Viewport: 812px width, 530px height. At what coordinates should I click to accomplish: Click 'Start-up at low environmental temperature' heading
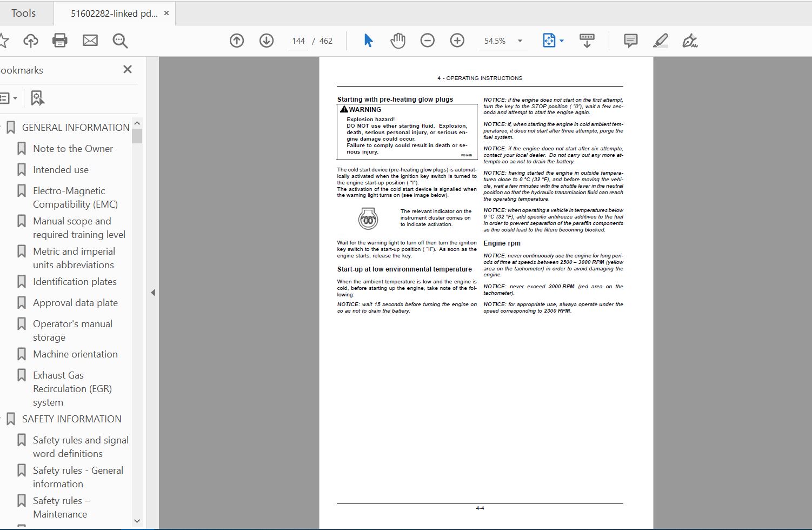click(404, 269)
